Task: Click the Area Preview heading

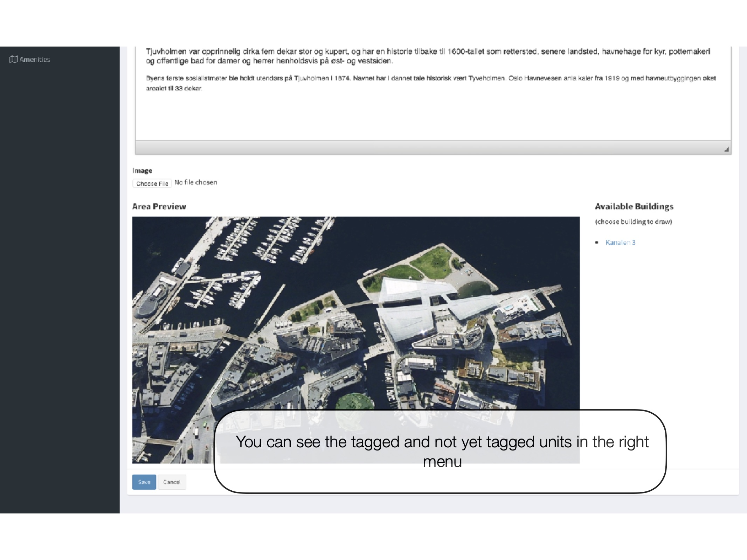Action: click(x=159, y=206)
